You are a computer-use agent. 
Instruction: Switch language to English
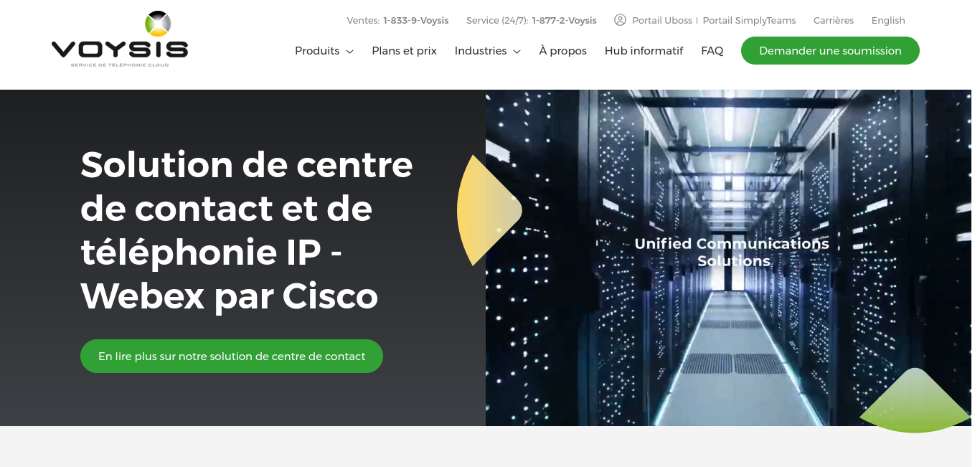click(888, 20)
